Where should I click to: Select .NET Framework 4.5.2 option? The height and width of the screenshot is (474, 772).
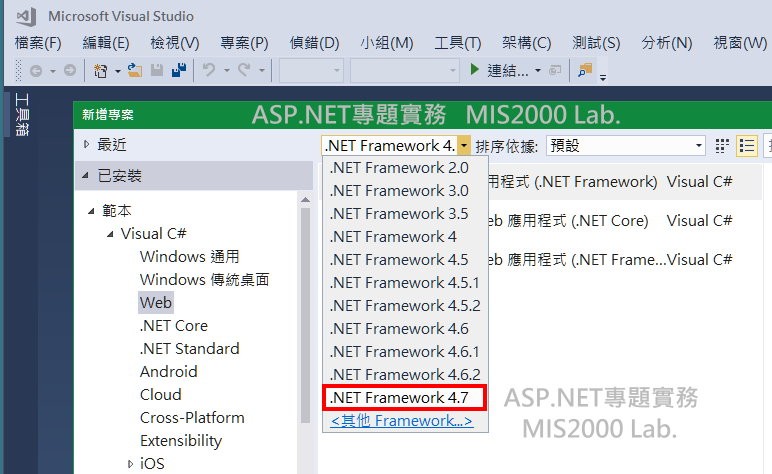tap(405, 306)
